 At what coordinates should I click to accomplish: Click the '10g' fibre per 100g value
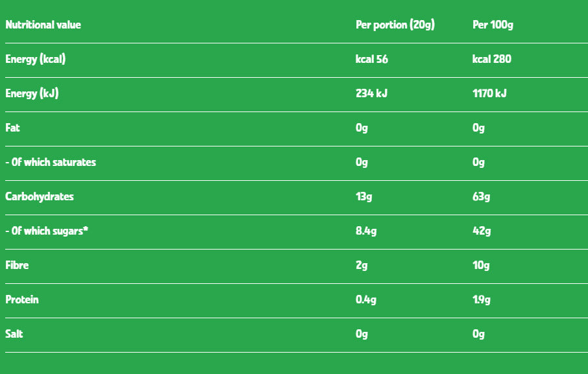[481, 266]
